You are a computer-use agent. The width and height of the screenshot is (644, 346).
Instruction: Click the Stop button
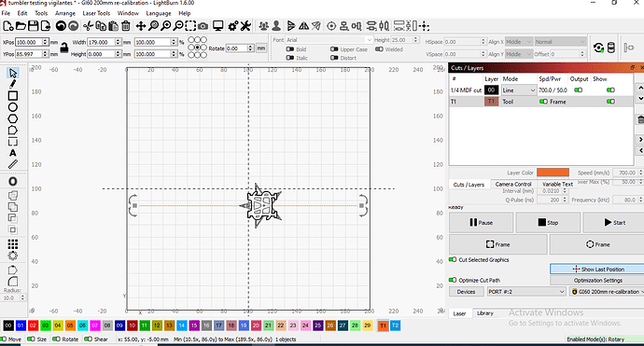(548, 223)
